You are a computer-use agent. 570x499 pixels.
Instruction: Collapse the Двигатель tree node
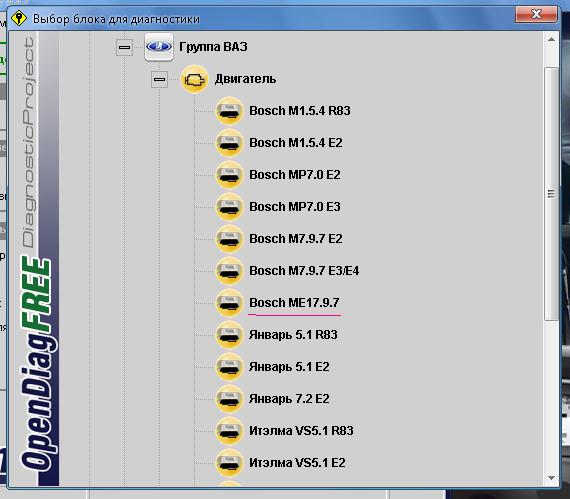(x=160, y=79)
